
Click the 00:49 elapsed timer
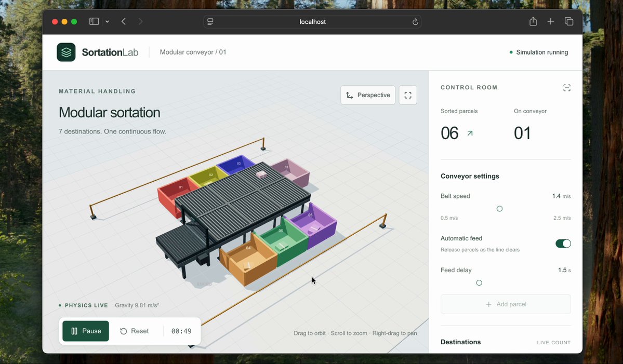(181, 331)
